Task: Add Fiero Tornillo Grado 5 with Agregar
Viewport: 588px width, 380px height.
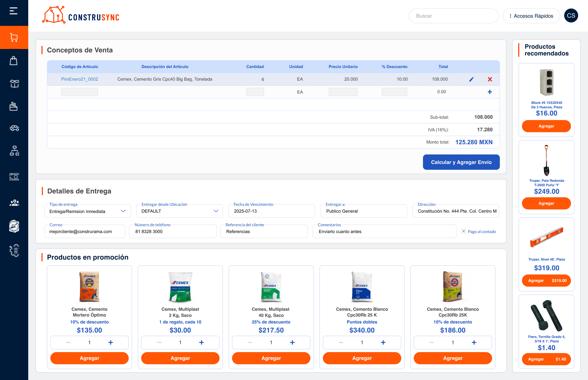Action: [546, 359]
